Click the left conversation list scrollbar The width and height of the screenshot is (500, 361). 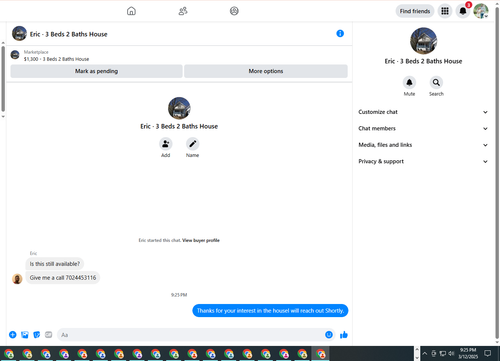pyautogui.click(x=3, y=79)
